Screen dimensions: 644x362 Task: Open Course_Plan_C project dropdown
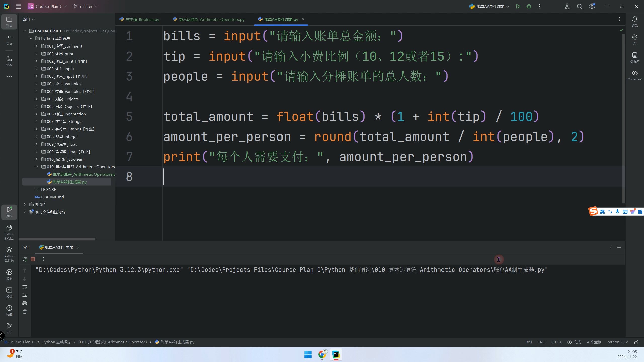pyautogui.click(x=47, y=6)
